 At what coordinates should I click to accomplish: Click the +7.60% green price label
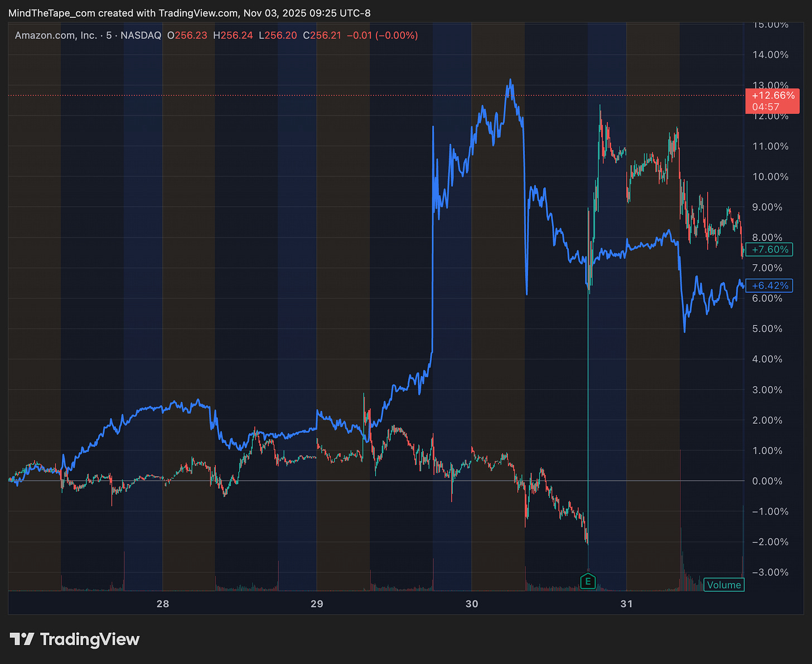point(770,250)
